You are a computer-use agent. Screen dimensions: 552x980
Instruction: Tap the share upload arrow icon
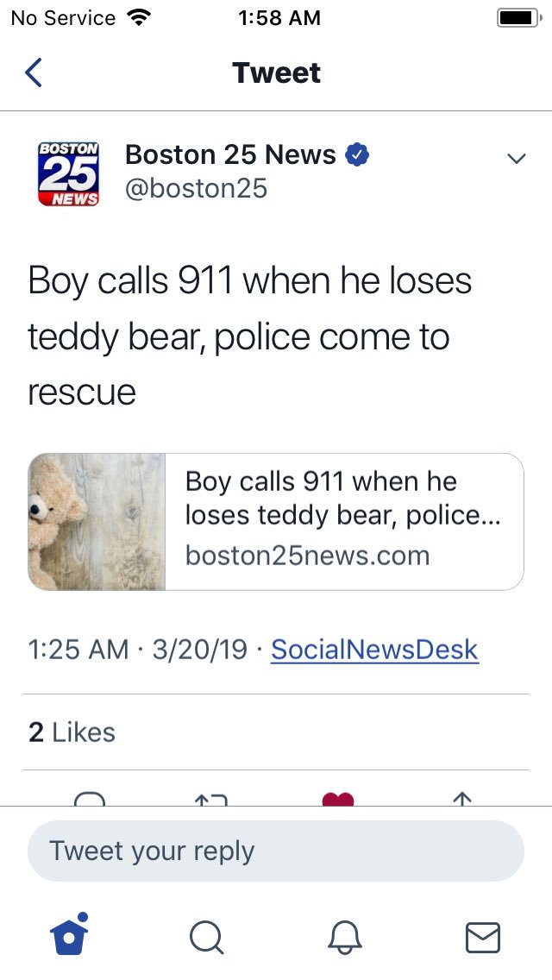[x=461, y=799]
